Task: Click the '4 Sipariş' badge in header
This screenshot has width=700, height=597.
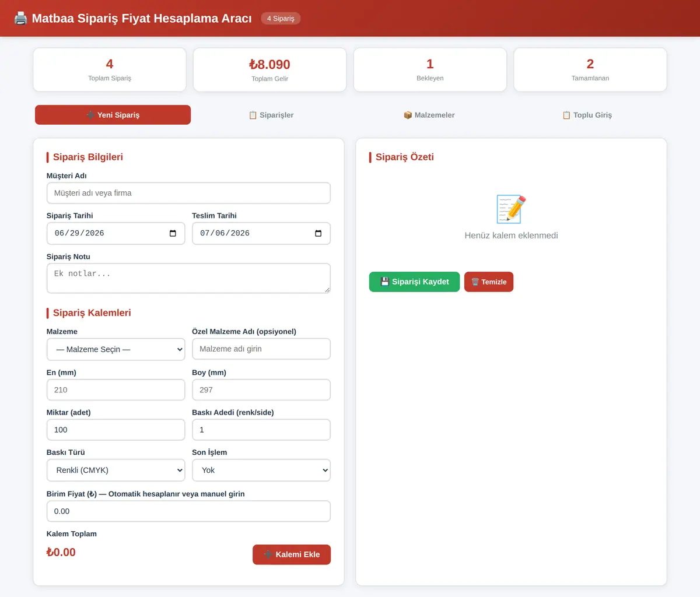Action: pyautogui.click(x=281, y=19)
